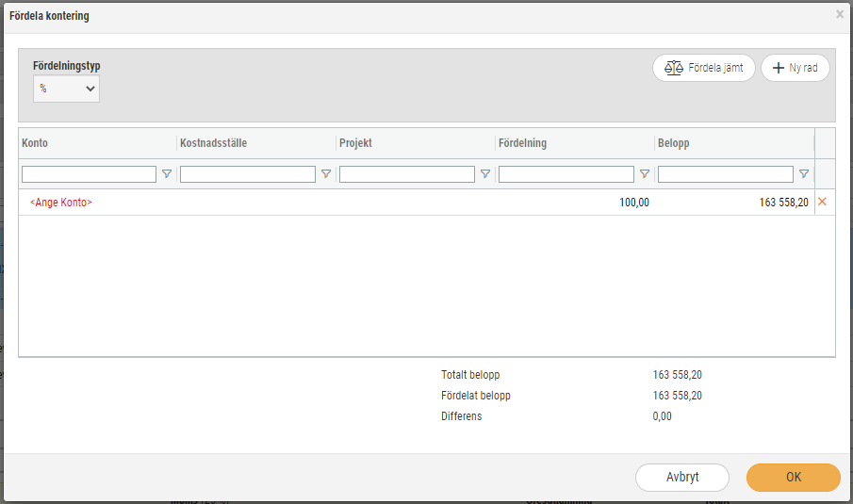
Task: Open the Konto column filter icon
Action: (x=167, y=174)
